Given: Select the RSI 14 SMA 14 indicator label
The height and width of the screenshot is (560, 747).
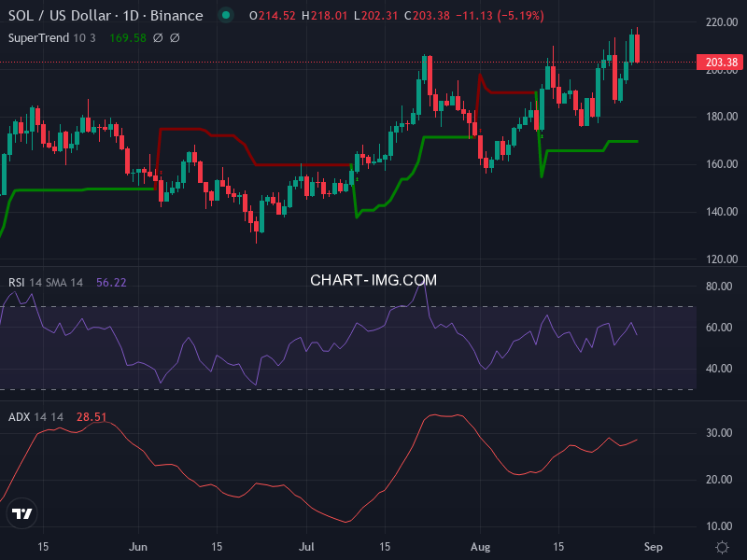Looking at the screenshot, I should point(47,282).
